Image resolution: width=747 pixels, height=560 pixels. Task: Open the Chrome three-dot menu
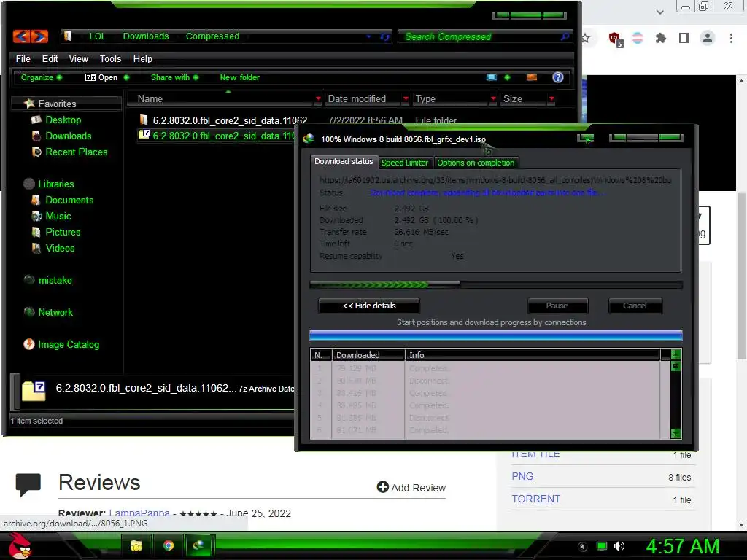point(731,38)
